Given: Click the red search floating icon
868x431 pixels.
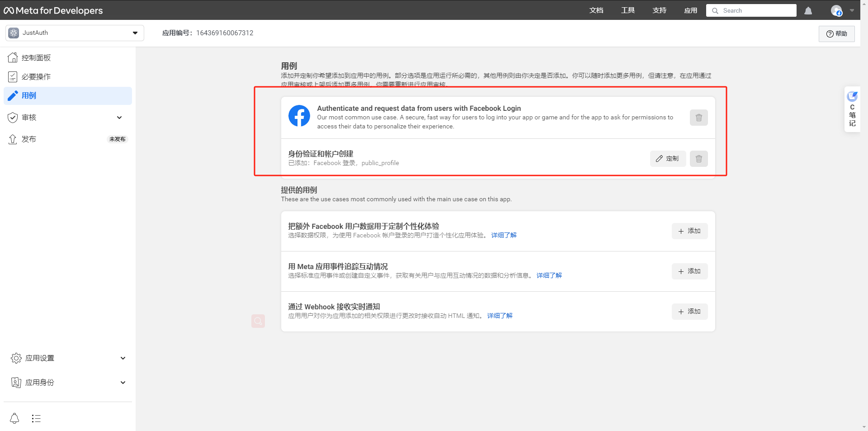Looking at the screenshot, I should pyautogui.click(x=258, y=321).
